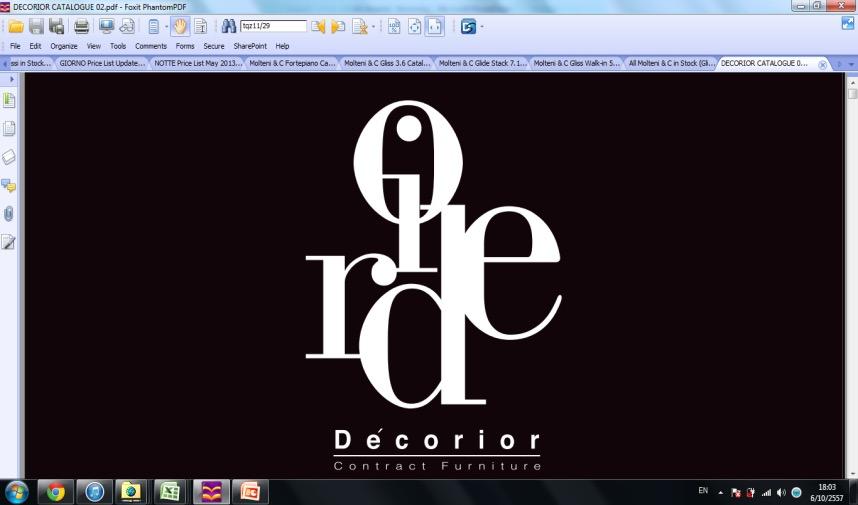This screenshot has height=505, width=858.
Task: Open the View menu
Action: 94,46
